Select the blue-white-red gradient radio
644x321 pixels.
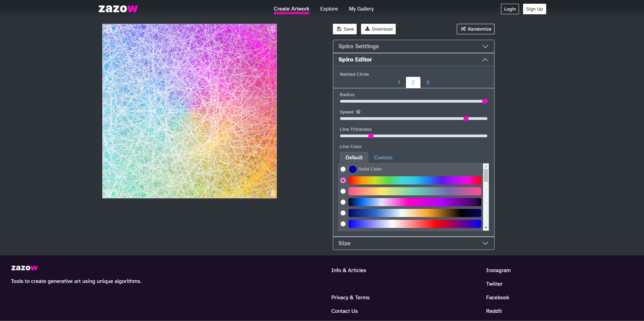click(x=343, y=224)
